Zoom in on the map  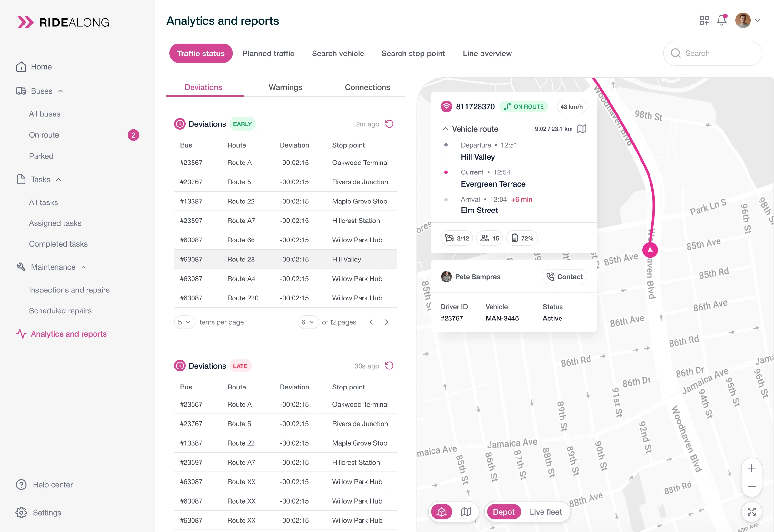(x=751, y=468)
